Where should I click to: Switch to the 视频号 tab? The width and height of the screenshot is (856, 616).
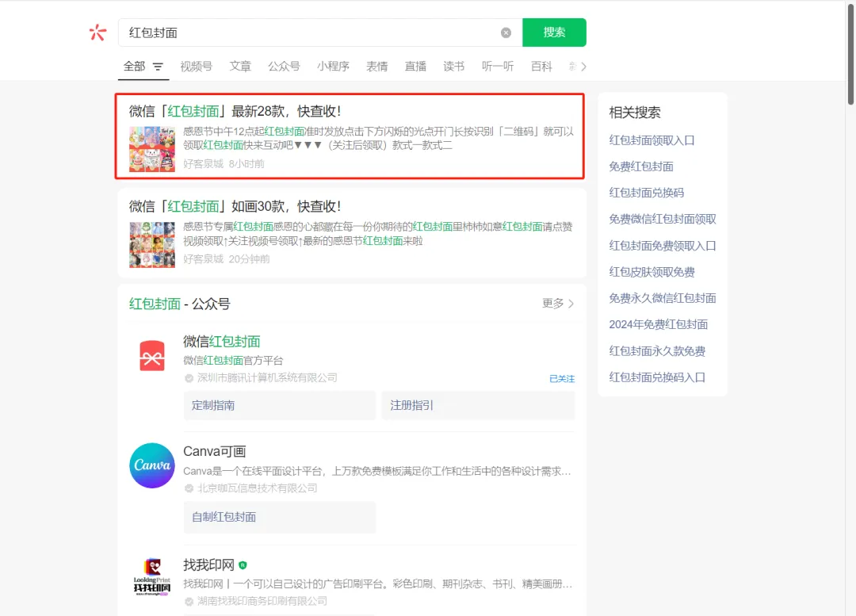click(x=196, y=67)
